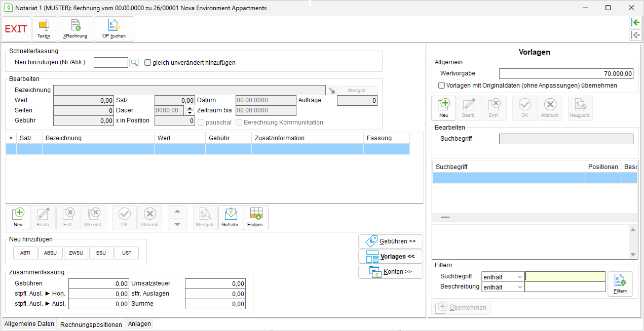Image resolution: width=644 pixels, height=331 pixels.
Task: Click the EXIT button
Action: pyautogui.click(x=16, y=29)
